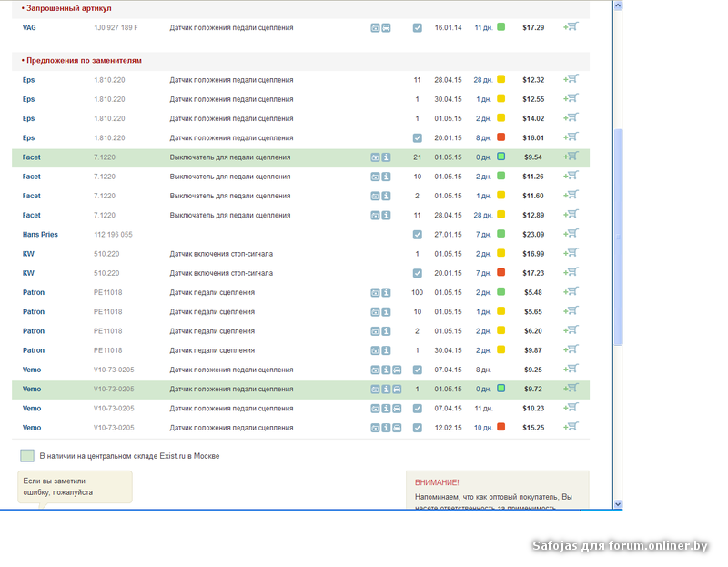The height and width of the screenshot is (567, 728).
Task: Add Hans Pries $23.09 item to cart
Action: click(571, 234)
